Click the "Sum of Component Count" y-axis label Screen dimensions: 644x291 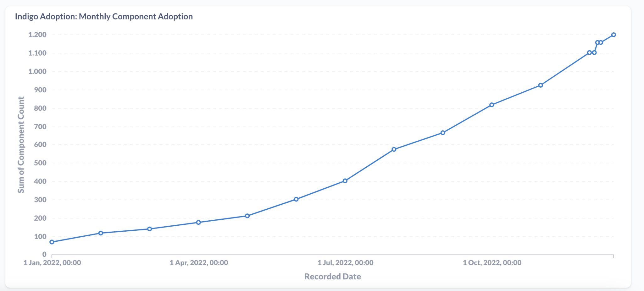pyautogui.click(x=21, y=145)
